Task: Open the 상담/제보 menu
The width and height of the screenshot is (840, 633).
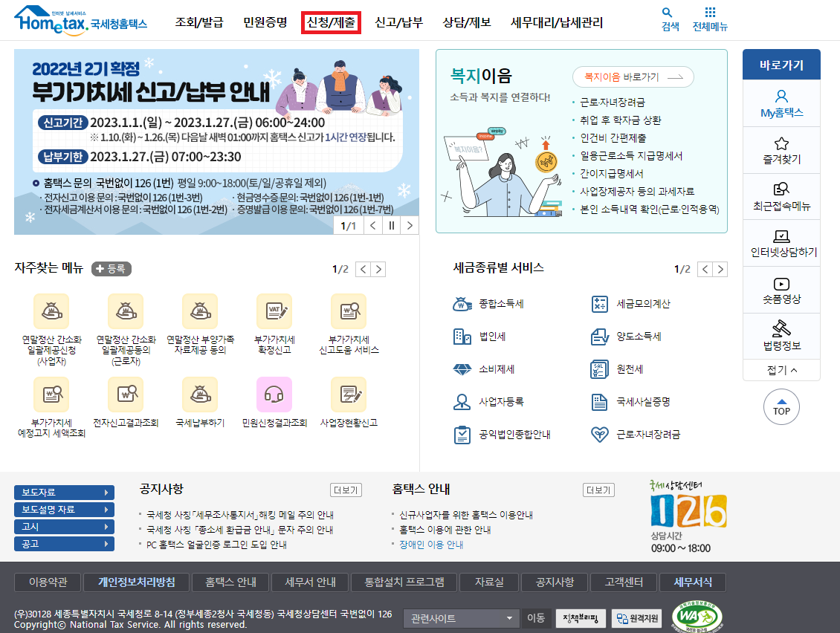Action: [467, 22]
